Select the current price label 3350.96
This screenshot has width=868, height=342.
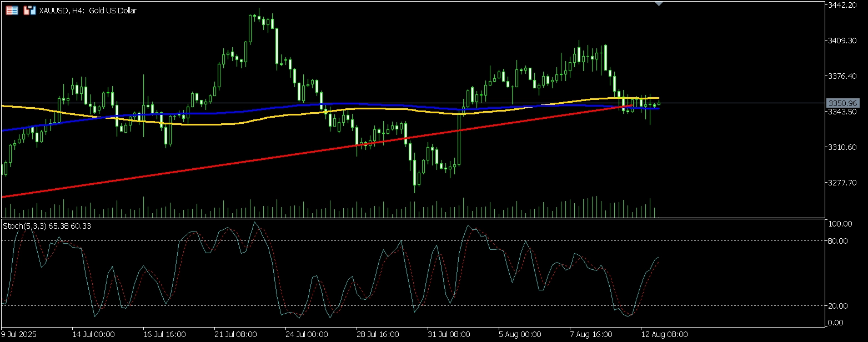coord(842,103)
